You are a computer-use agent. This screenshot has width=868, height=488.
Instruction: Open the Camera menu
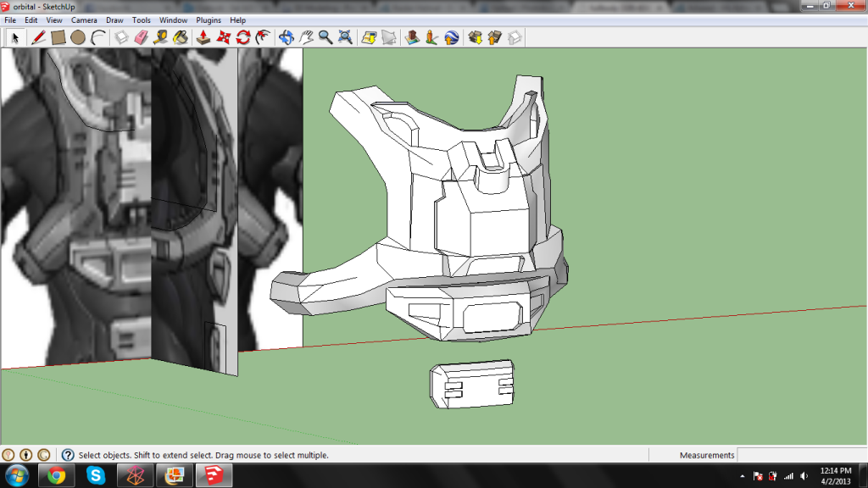84,19
